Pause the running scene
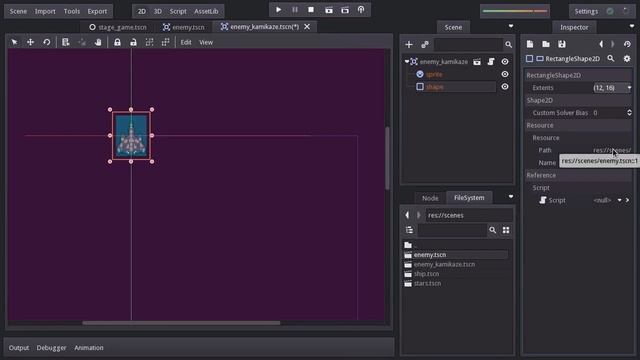This screenshot has height=360, width=640. pyautogui.click(x=295, y=10)
